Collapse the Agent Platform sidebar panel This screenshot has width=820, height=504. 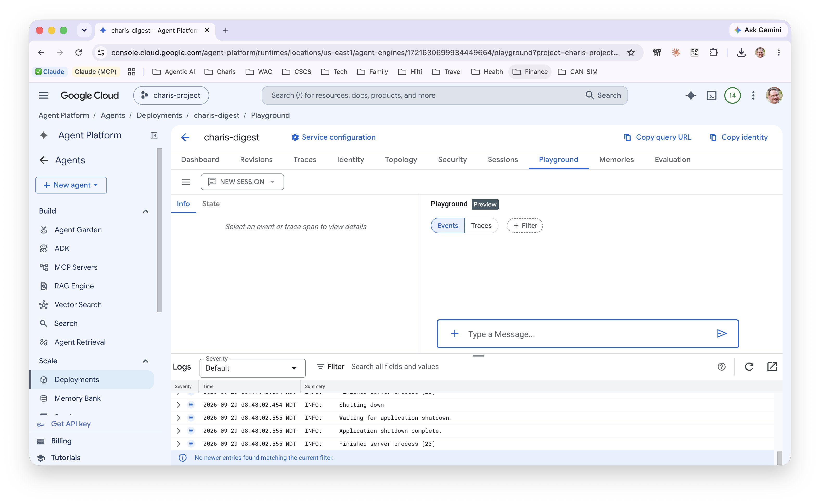154,135
